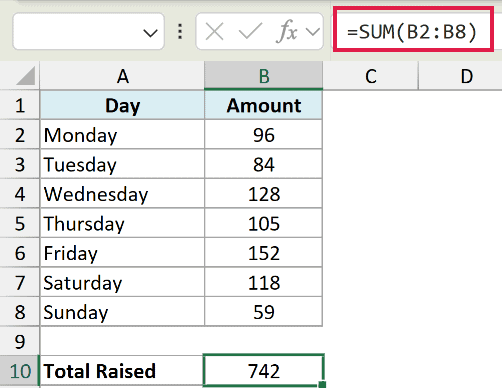Click the 'Wednesday' cell
The width and height of the screenshot is (502, 388).
click(x=122, y=194)
